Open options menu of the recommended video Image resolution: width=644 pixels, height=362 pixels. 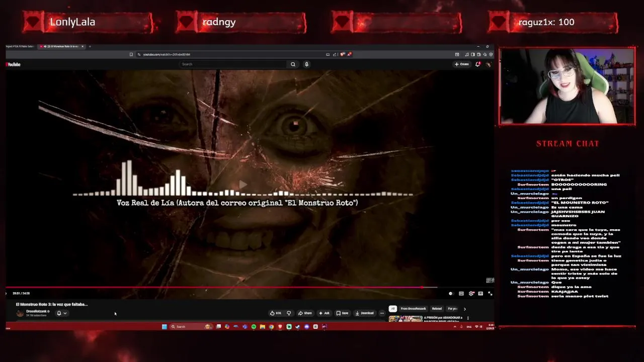[x=468, y=318]
